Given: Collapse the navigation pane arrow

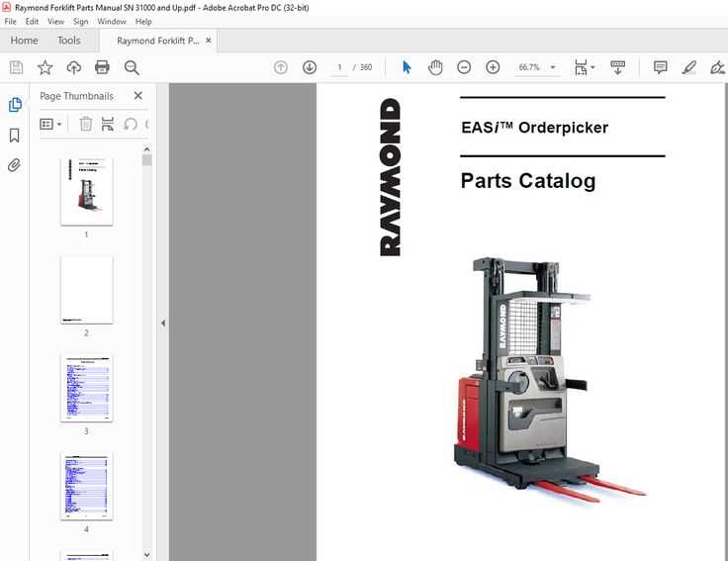Looking at the screenshot, I should tap(163, 323).
